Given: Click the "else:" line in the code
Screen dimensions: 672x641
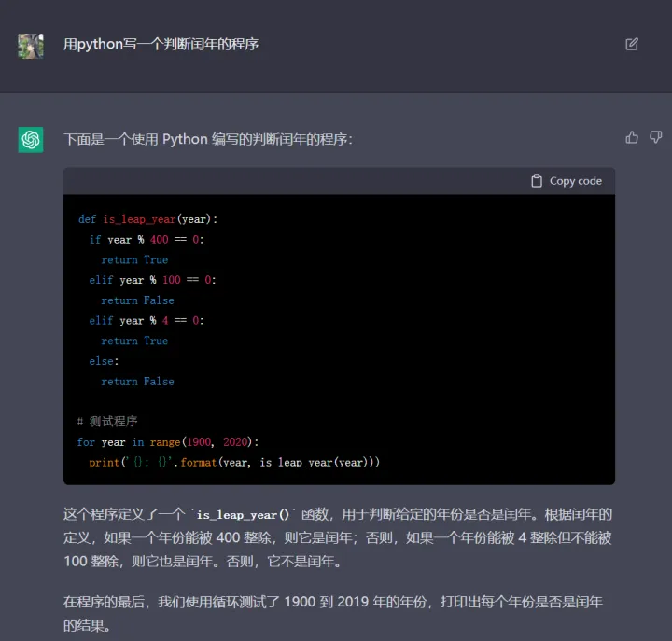Looking at the screenshot, I should pos(105,361).
